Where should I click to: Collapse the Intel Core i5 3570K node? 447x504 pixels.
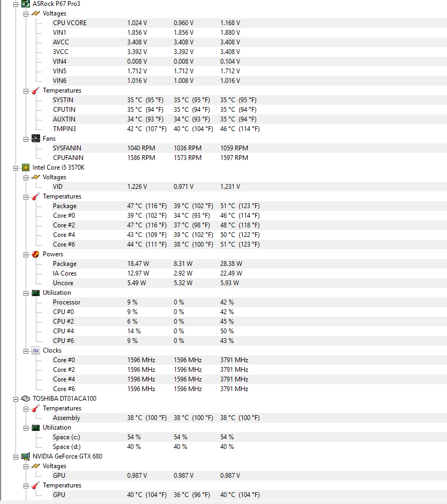click(16, 168)
